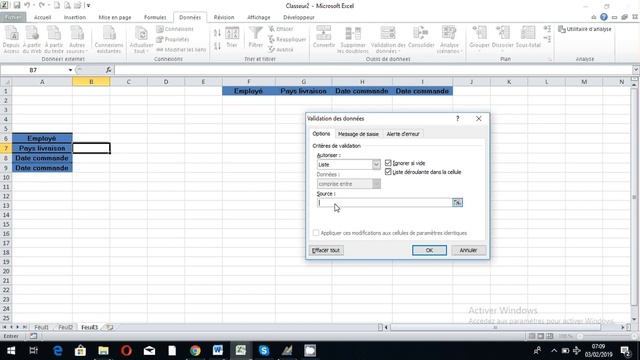The height and width of the screenshot is (360, 640).
Task: Click the dialog's question mark help button
Action: tap(458, 118)
